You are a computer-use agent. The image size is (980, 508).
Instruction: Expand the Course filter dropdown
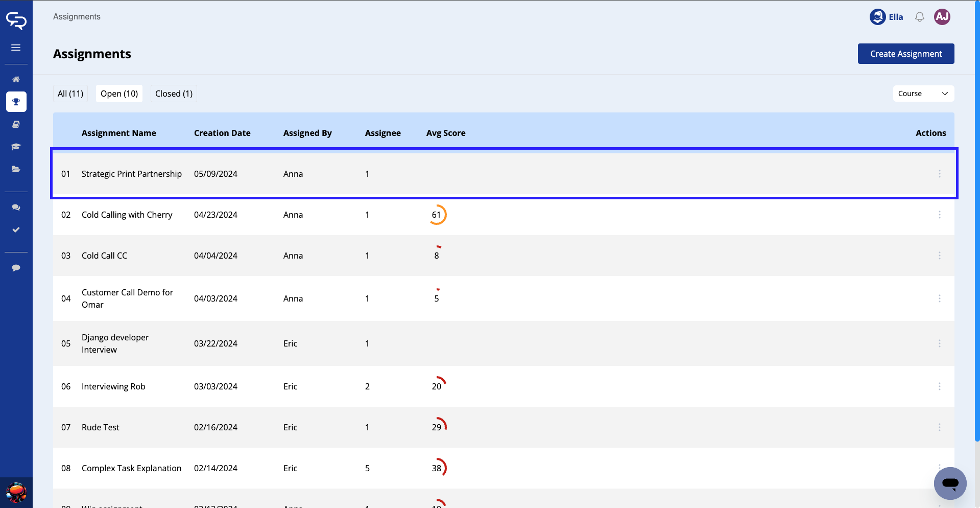[x=923, y=94]
